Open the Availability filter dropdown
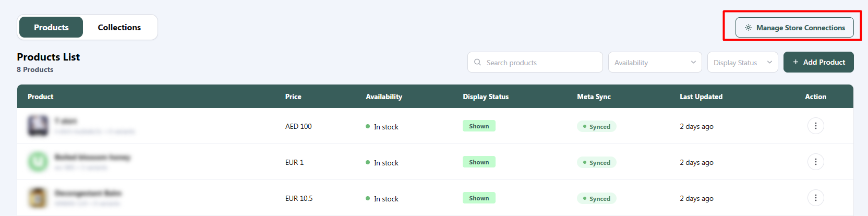Viewport: 868px width, 216px height. (655, 62)
